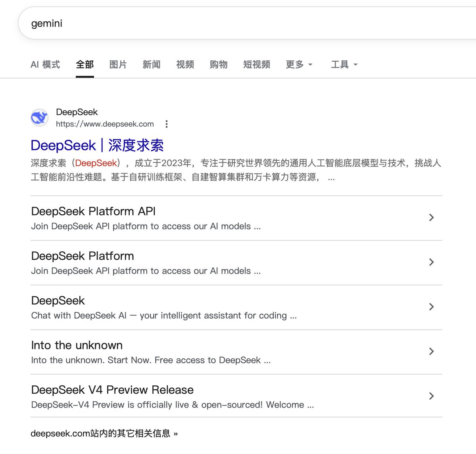
Task: Open chevron arrow for DeepSeek V4 Preview Release
Action: [x=432, y=396]
